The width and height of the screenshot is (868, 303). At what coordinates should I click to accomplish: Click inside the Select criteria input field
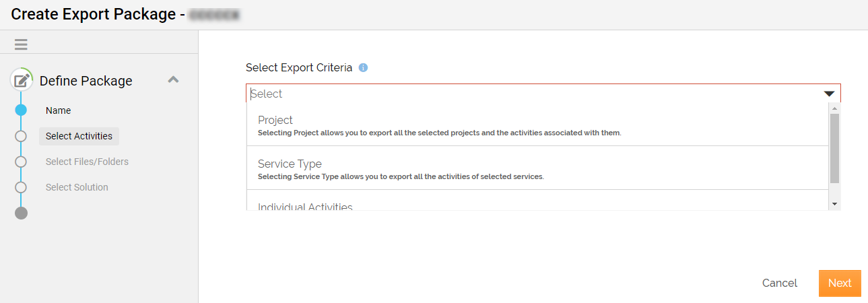tap(525, 94)
